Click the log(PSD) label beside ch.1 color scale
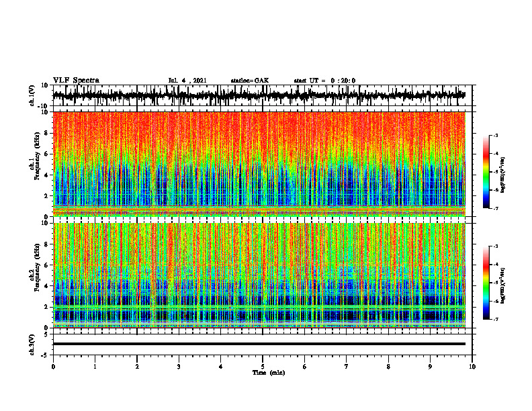This screenshot has height=411, width=532. click(x=503, y=175)
